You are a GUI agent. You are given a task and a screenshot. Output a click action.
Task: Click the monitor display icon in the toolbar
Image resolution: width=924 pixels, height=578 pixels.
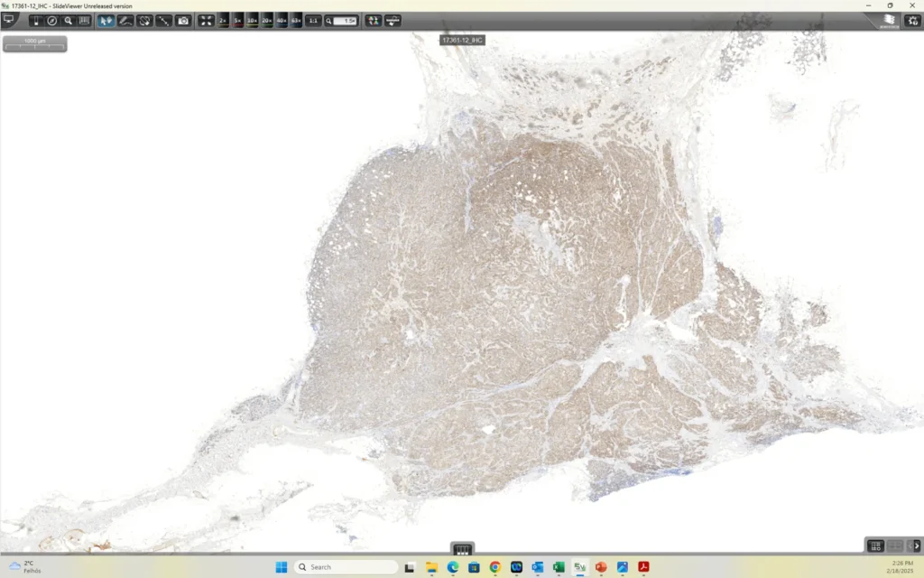tap(9, 20)
